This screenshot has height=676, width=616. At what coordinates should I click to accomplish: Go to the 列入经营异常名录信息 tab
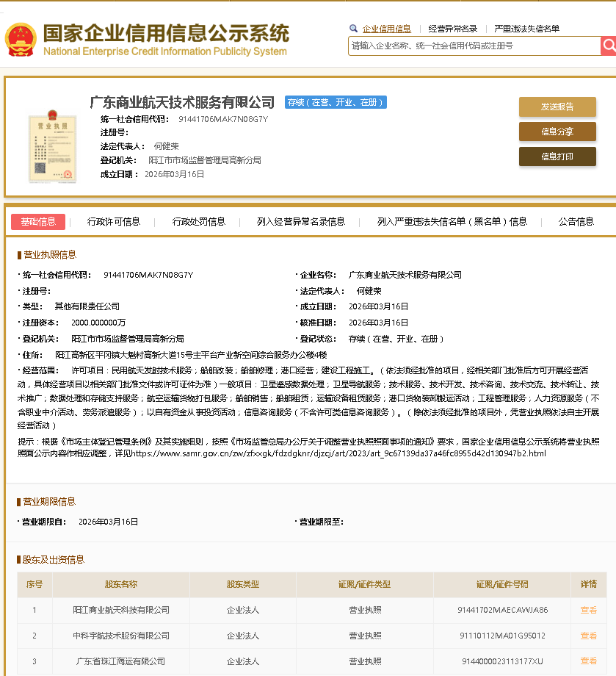coord(301,222)
